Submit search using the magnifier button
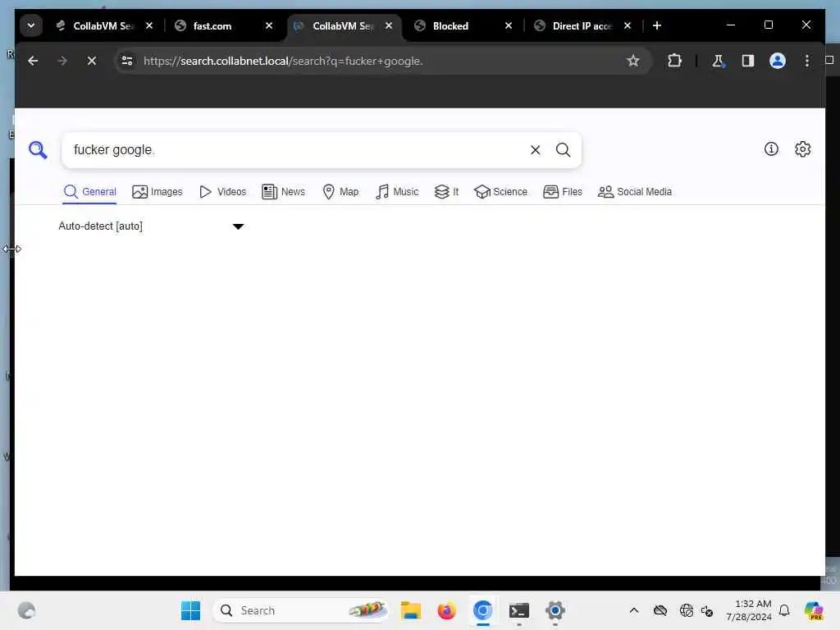This screenshot has height=630, width=840. click(563, 150)
